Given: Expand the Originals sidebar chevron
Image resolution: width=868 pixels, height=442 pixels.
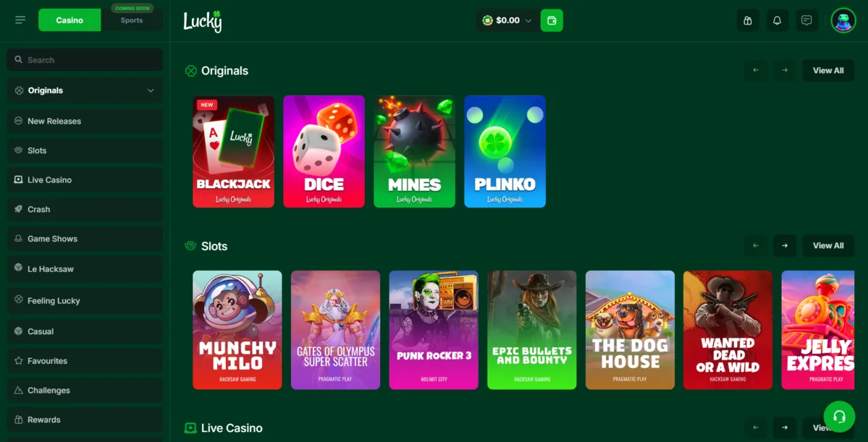Looking at the screenshot, I should 151,90.
